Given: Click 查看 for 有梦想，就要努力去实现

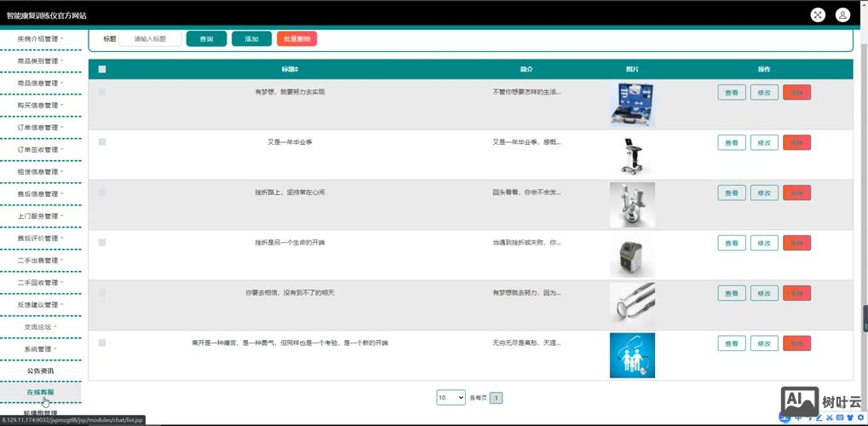Looking at the screenshot, I should click(x=732, y=93).
